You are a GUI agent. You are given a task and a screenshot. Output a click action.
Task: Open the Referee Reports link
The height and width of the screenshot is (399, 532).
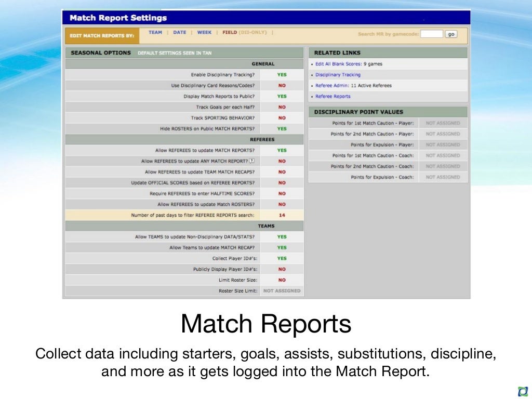[333, 96]
